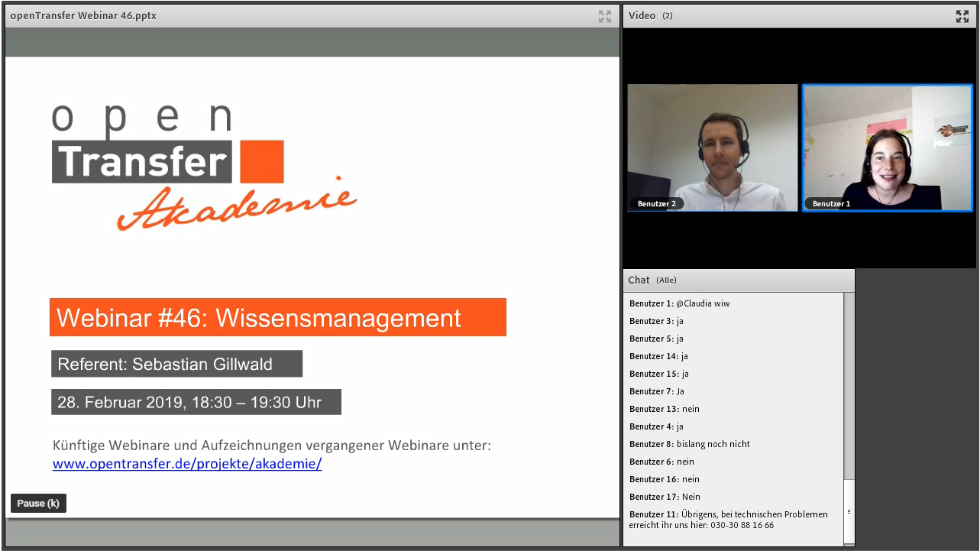Viewport: 980px width, 551px height.
Task: Click the 'Webinar #46: Wissensmanagement' slide title
Action: coord(278,317)
